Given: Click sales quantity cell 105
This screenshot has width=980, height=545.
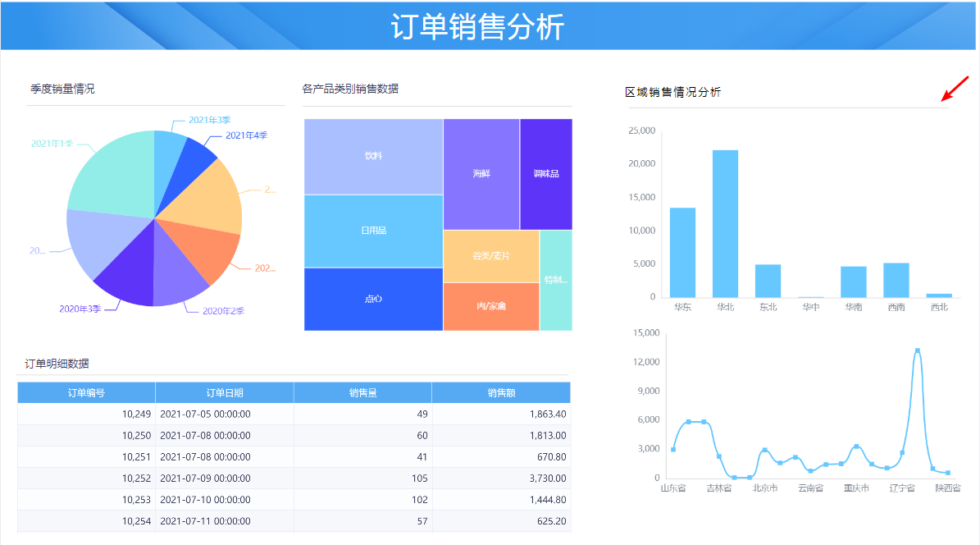Looking at the screenshot, I should coord(362,478).
